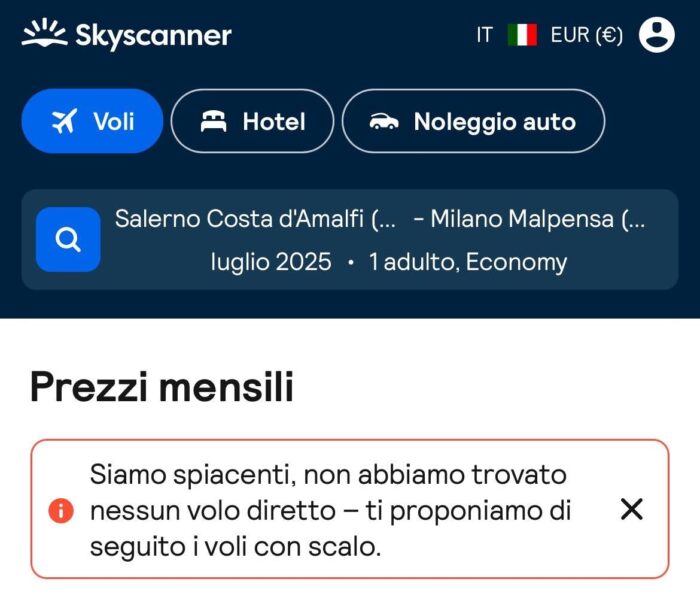Click the bed icon in Hotel
700x594 pixels.
[213, 121]
